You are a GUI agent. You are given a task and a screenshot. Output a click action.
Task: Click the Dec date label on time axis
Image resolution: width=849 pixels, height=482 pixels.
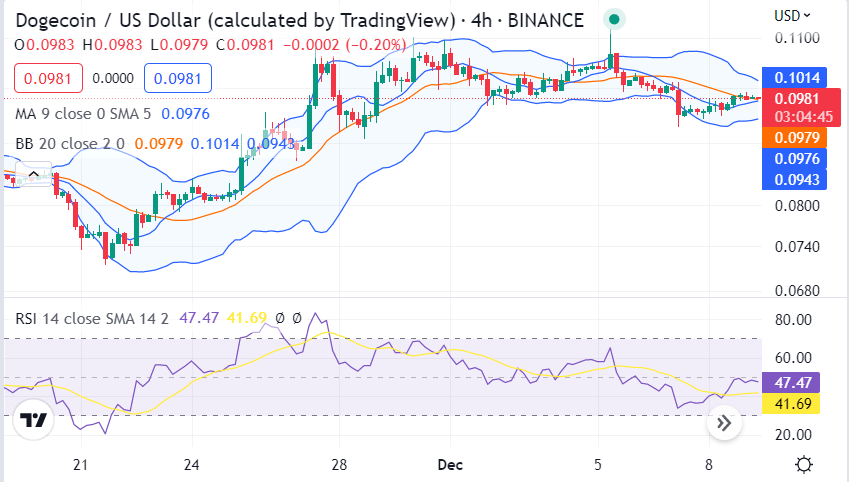point(450,465)
